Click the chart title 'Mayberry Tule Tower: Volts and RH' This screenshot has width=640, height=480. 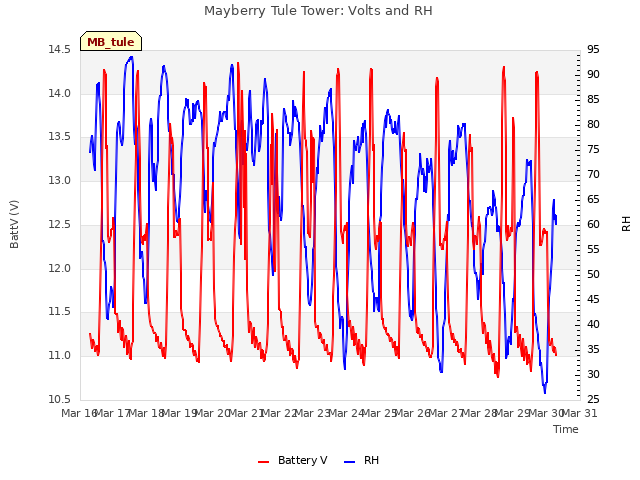318,11
